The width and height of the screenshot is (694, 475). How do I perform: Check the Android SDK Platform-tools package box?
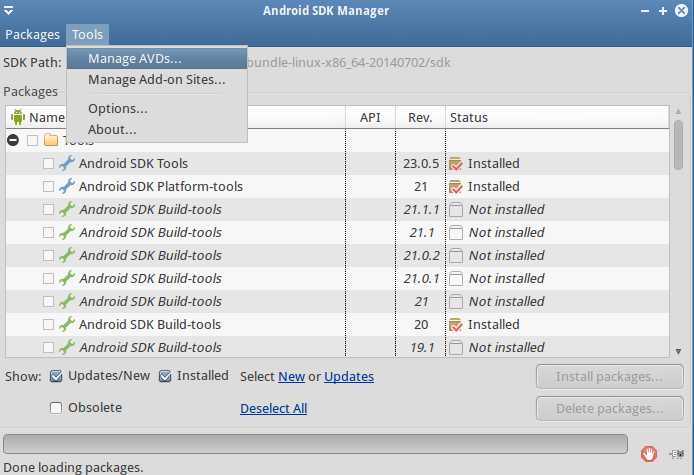(x=48, y=186)
